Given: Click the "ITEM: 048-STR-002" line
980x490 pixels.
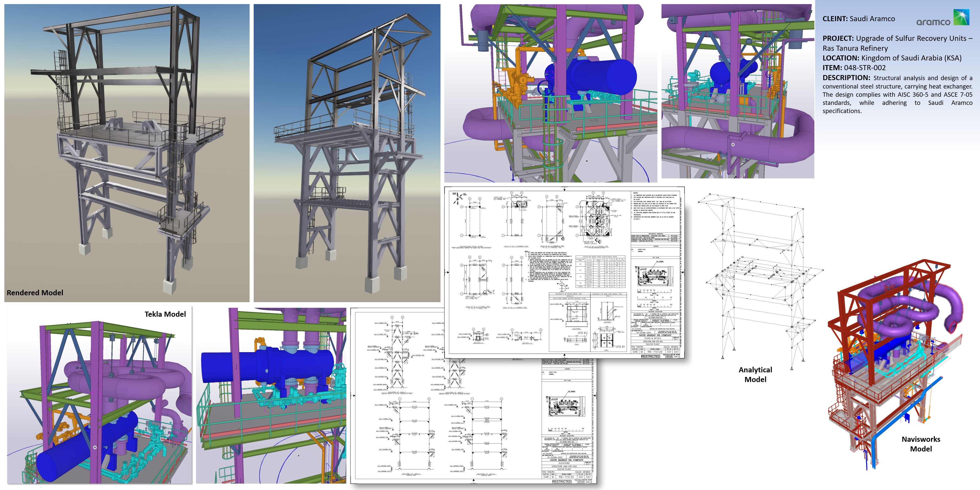Looking at the screenshot, I should (x=854, y=68).
